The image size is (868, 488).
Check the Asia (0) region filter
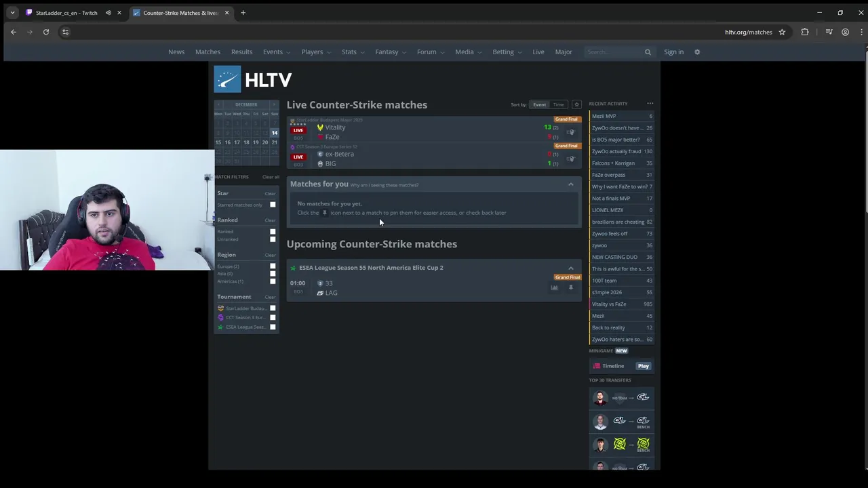coord(273,274)
